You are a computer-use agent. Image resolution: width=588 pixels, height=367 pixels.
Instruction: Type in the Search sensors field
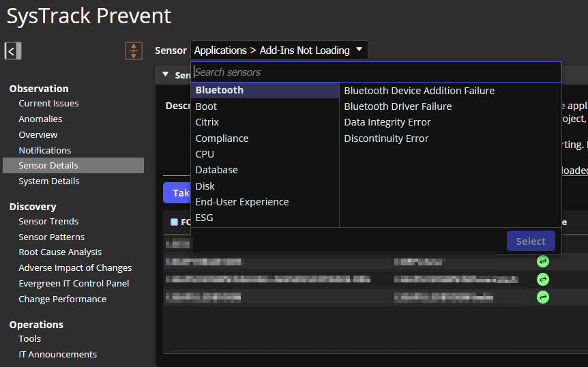[375, 72]
